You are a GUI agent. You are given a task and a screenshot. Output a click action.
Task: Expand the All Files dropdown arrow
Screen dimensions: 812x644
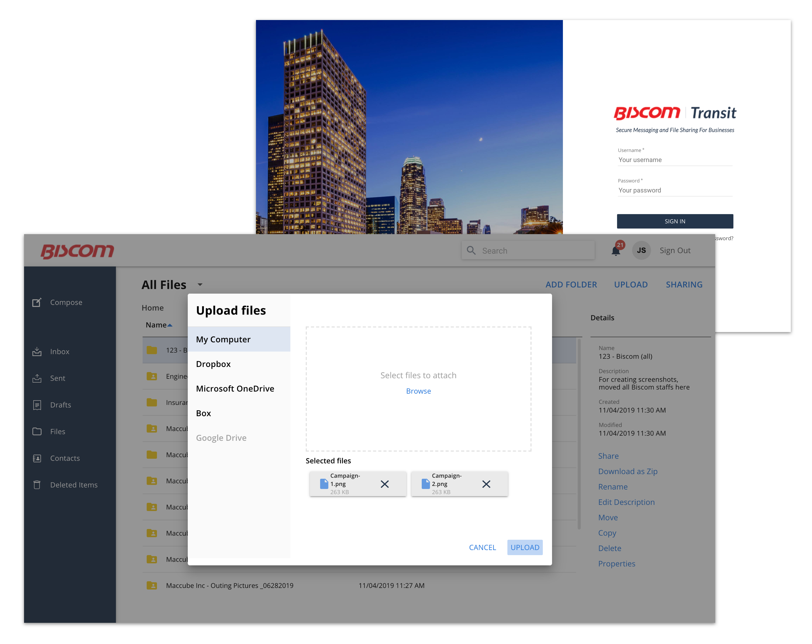(200, 285)
